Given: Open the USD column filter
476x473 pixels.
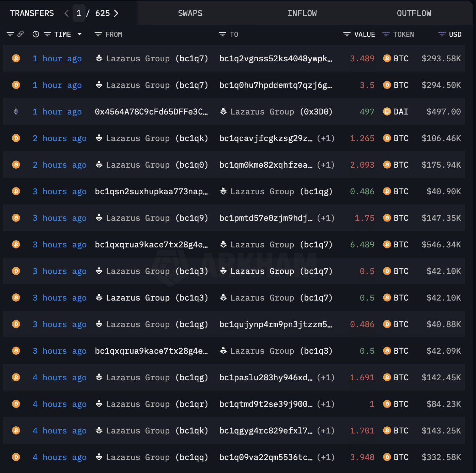Looking at the screenshot, I should (x=442, y=34).
